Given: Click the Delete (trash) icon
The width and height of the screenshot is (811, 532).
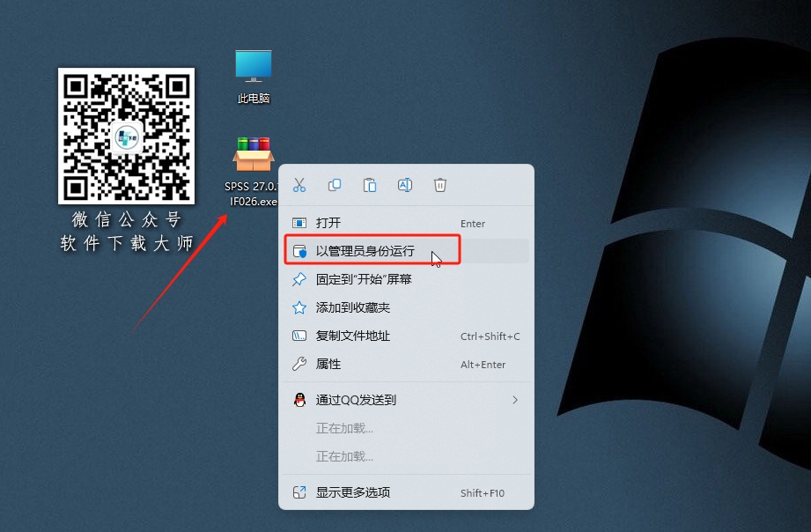Looking at the screenshot, I should click(x=439, y=185).
